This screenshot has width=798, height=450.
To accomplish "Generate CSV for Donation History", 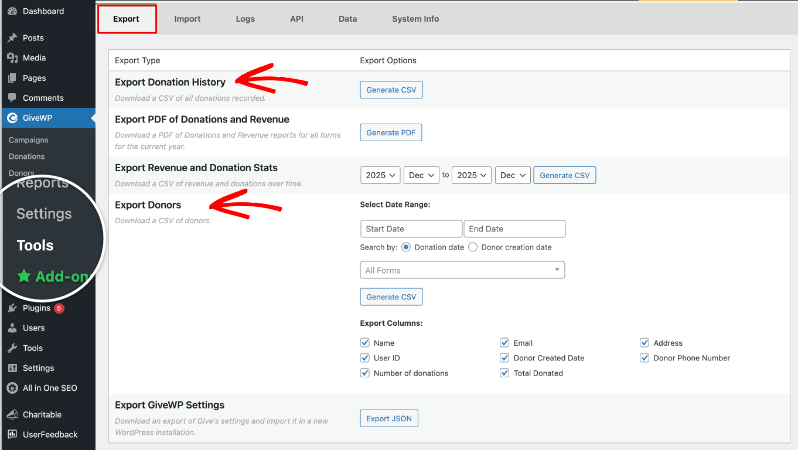I will point(391,90).
